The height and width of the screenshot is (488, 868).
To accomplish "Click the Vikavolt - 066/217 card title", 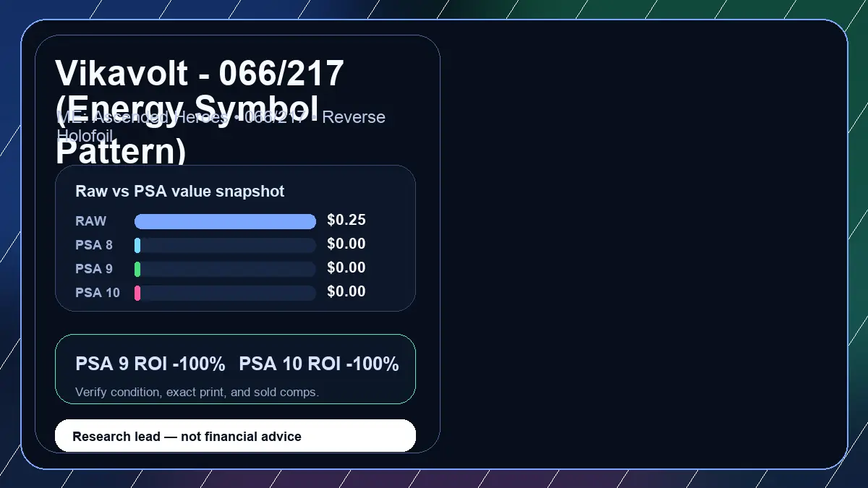I will click(x=200, y=112).
